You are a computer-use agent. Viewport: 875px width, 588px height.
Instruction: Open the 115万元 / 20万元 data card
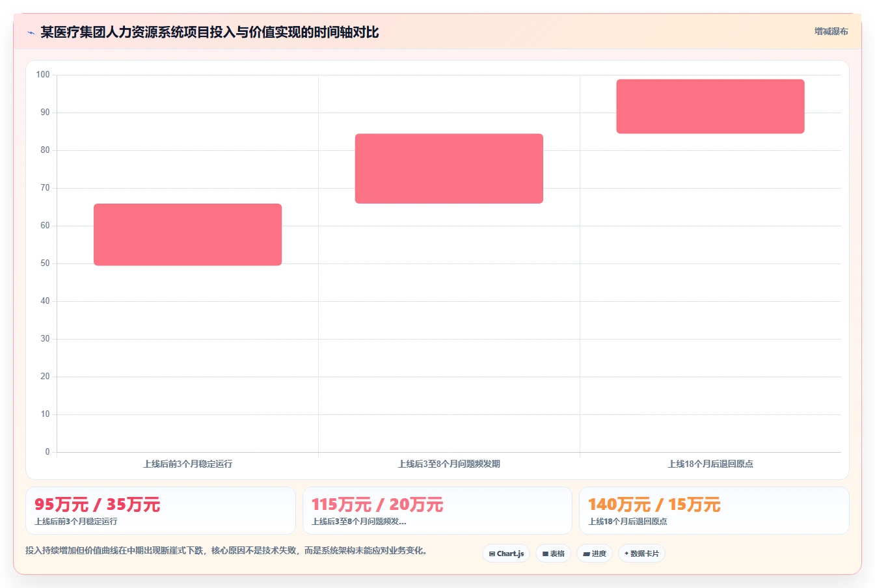(437, 511)
